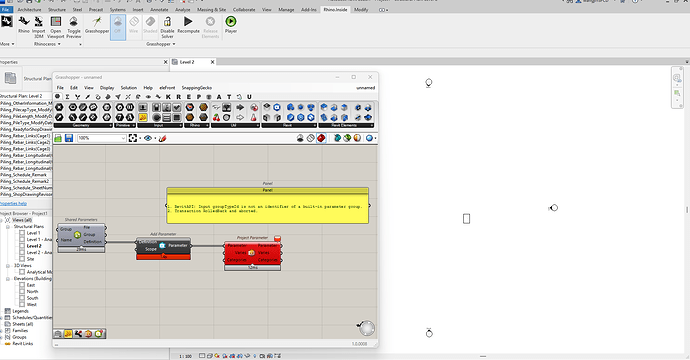Click the red error balloon on Project Parameter
The width and height of the screenshot is (690, 360).
click(x=277, y=239)
